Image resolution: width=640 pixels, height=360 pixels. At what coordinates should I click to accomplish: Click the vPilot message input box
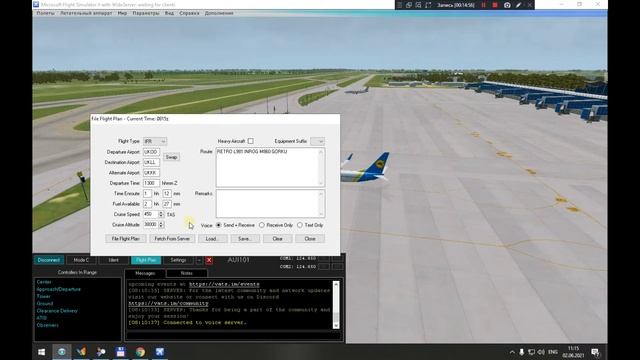coord(233,336)
